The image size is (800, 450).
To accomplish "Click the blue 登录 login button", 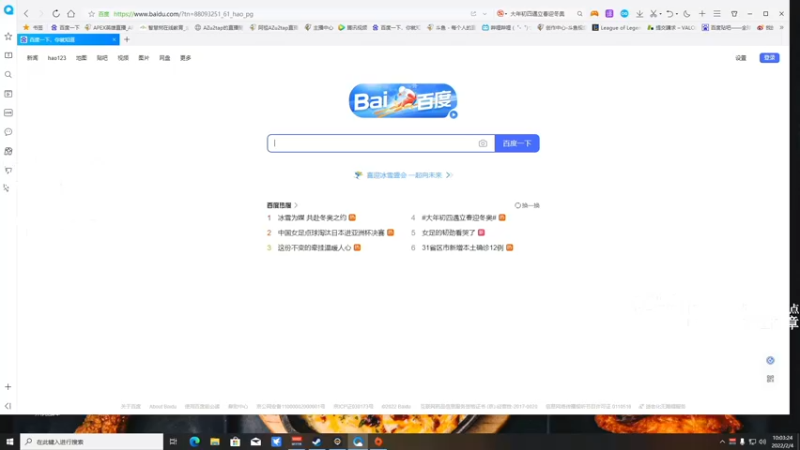I will 769,58.
